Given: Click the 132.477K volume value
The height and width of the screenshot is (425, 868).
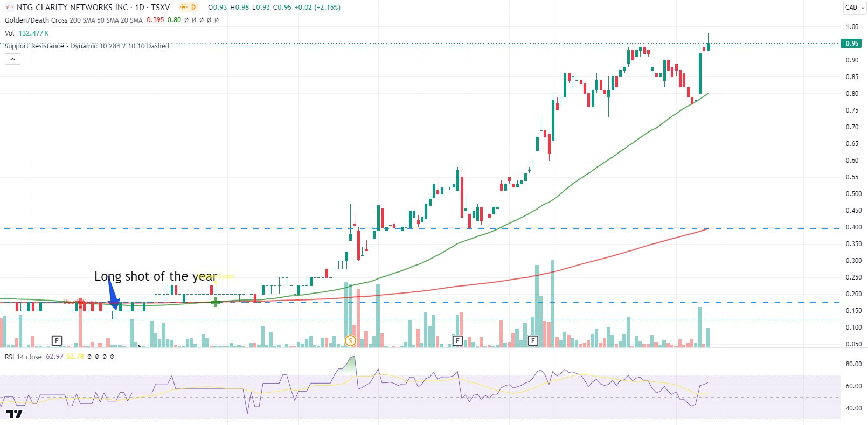Looking at the screenshot, I should tap(33, 33).
